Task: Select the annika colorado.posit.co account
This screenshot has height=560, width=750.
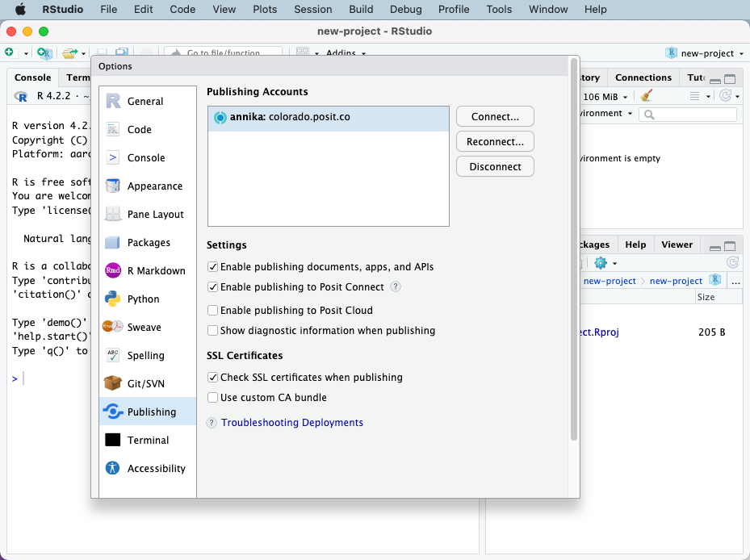Action: click(329, 118)
